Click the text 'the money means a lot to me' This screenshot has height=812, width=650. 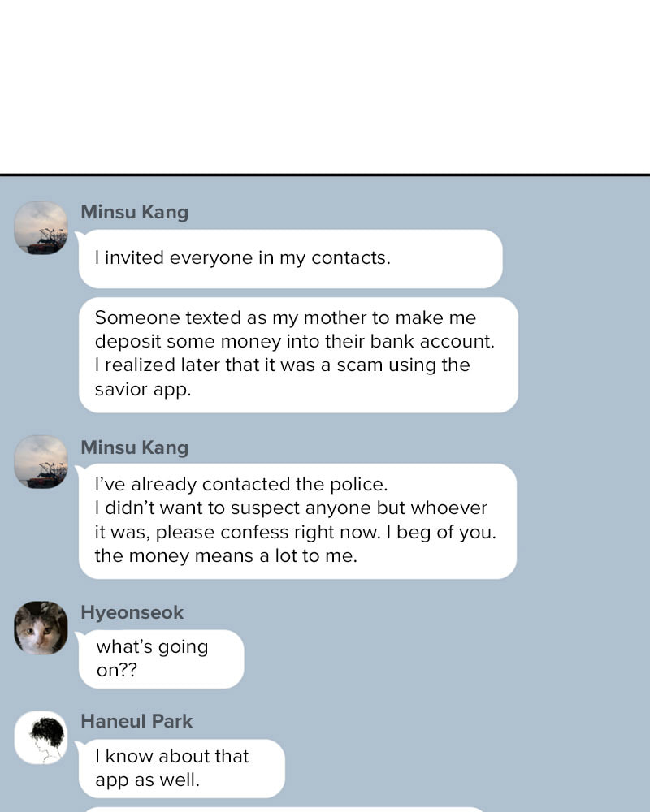pos(226,556)
